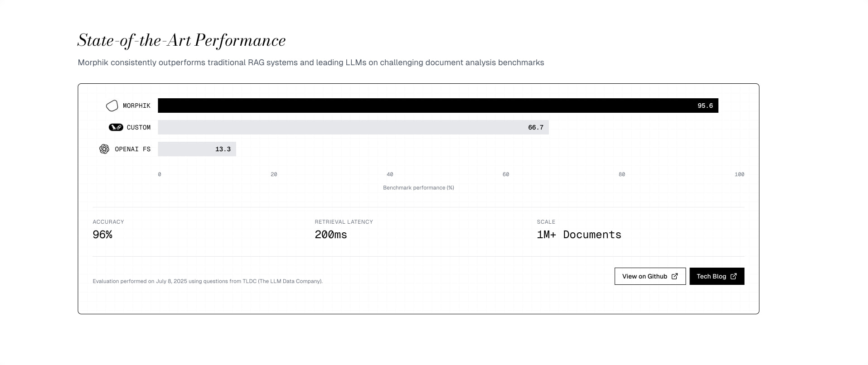Click the gray Custom 66.7 bar
868x365 pixels.
pyautogui.click(x=353, y=127)
